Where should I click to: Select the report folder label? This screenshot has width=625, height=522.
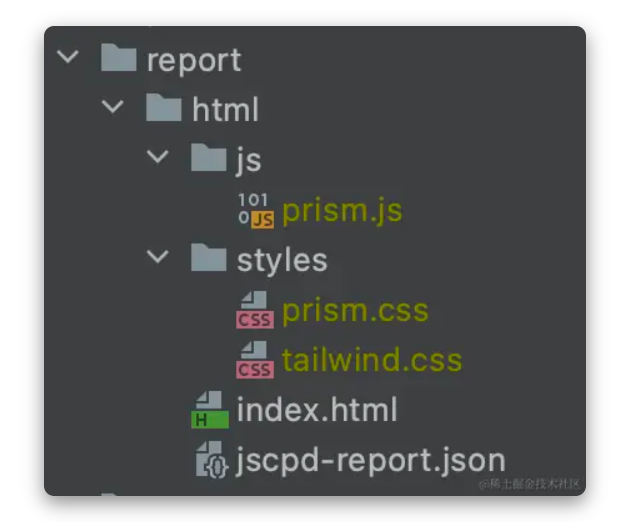[194, 61]
